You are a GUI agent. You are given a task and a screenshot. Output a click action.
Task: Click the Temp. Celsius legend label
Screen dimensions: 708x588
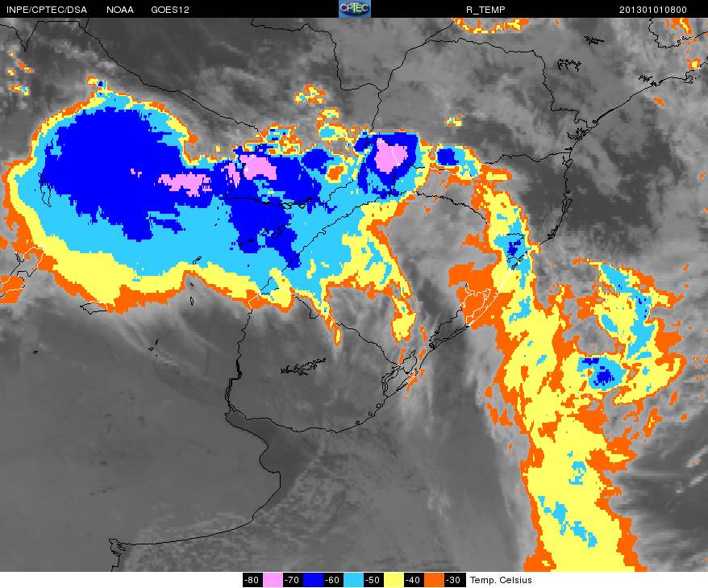(x=501, y=580)
